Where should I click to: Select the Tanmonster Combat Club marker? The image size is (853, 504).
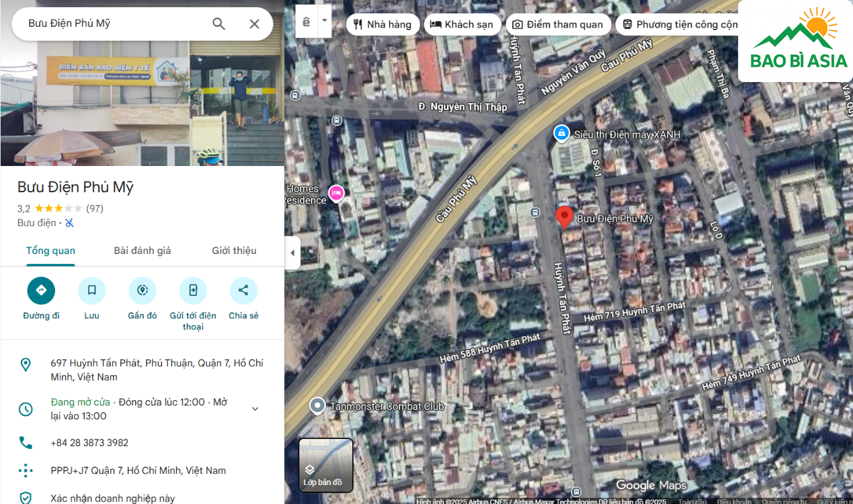click(318, 406)
